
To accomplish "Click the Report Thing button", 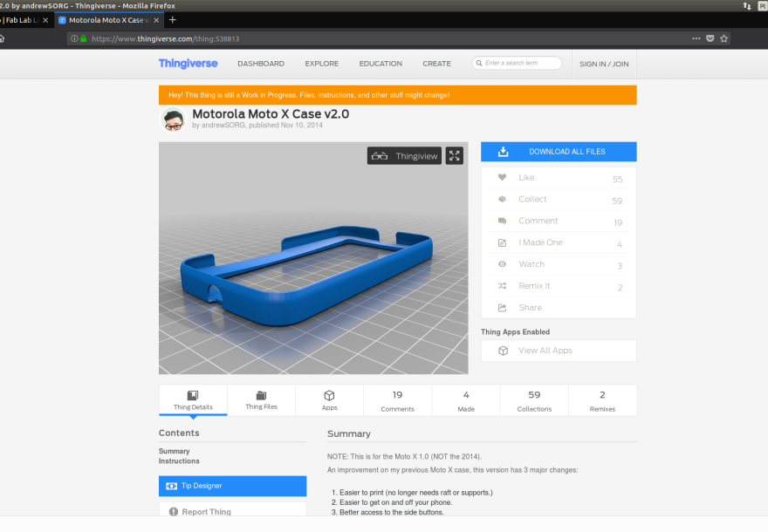I will (233, 509).
